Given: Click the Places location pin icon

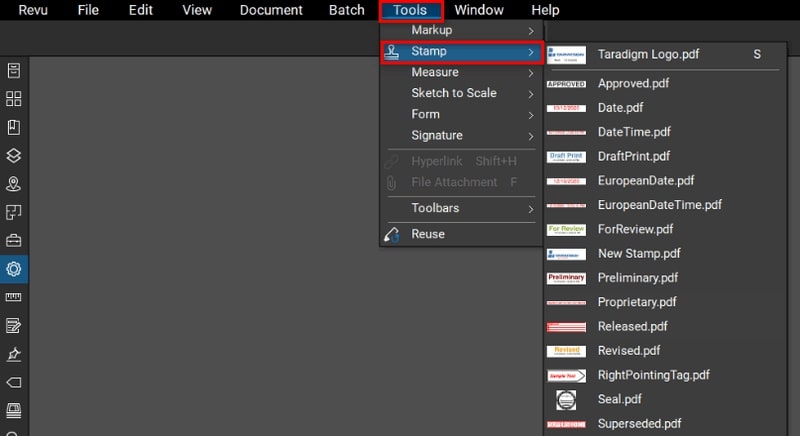Looking at the screenshot, I should [14, 184].
